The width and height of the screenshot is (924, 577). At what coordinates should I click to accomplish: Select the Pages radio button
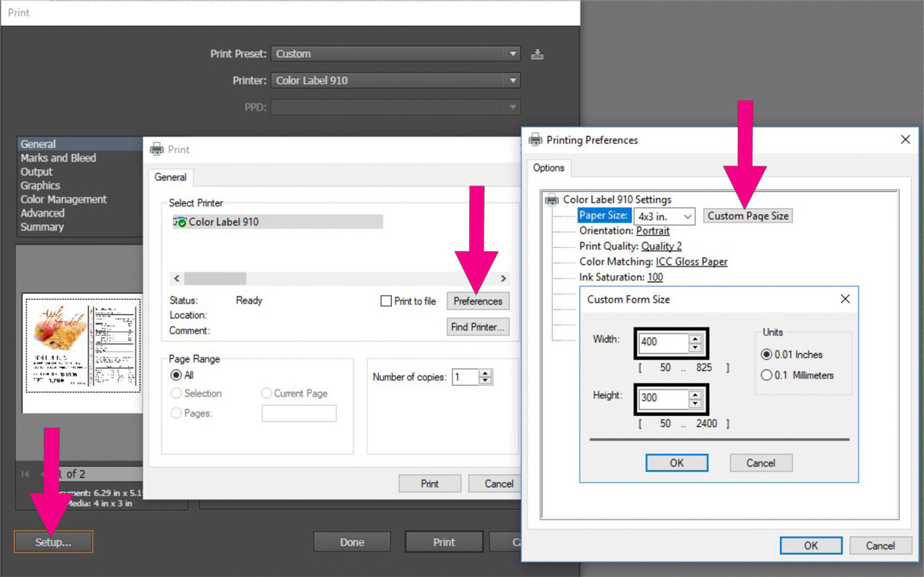click(176, 414)
